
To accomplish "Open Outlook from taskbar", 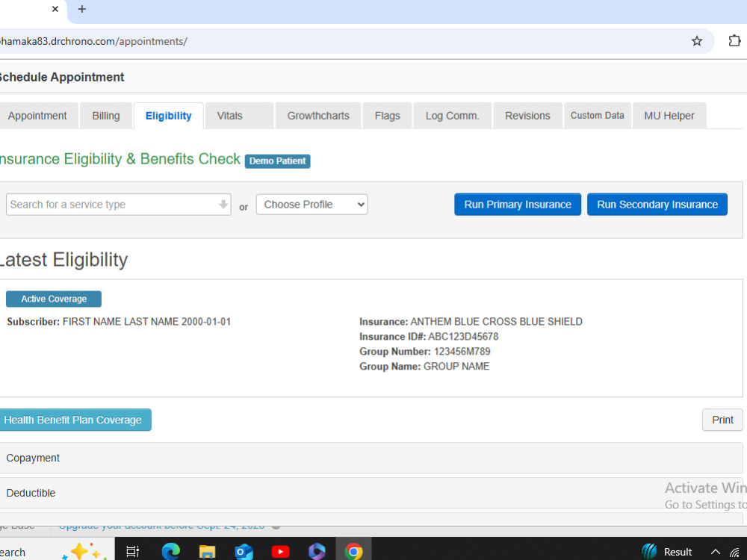I will pyautogui.click(x=244, y=552).
